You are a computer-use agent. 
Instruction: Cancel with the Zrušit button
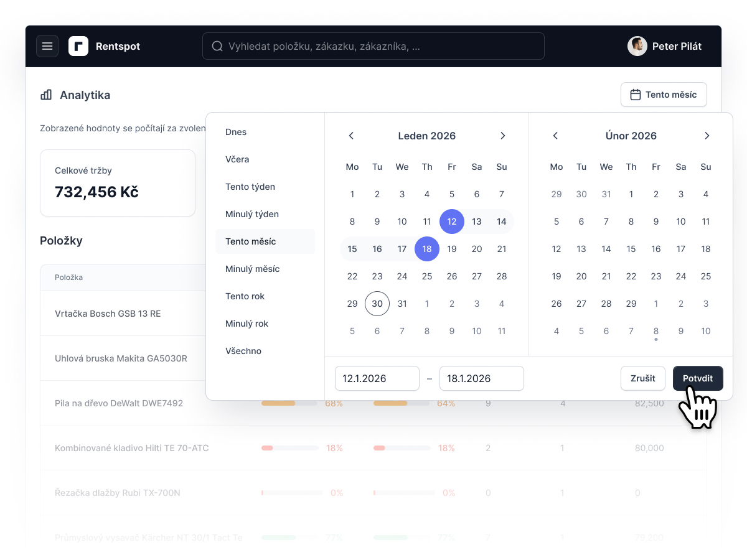click(x=643, y=378)
